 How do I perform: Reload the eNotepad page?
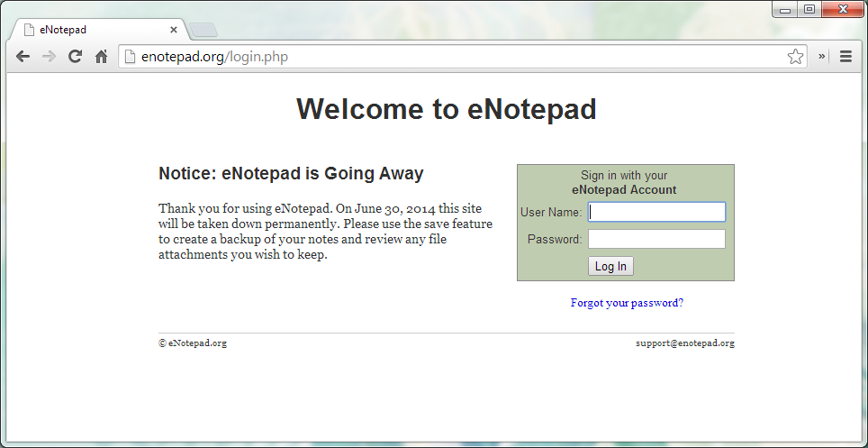[76, 57]
